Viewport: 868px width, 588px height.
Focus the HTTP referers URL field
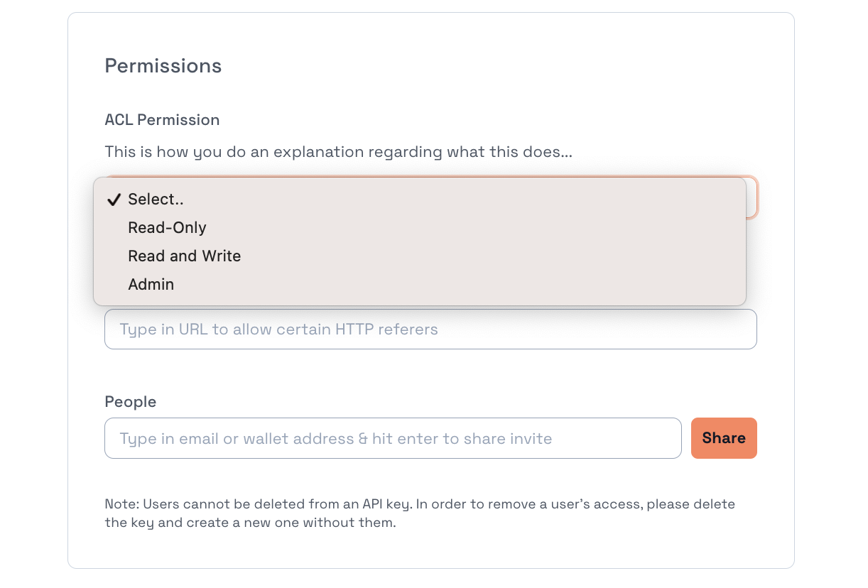click(430, 330)
